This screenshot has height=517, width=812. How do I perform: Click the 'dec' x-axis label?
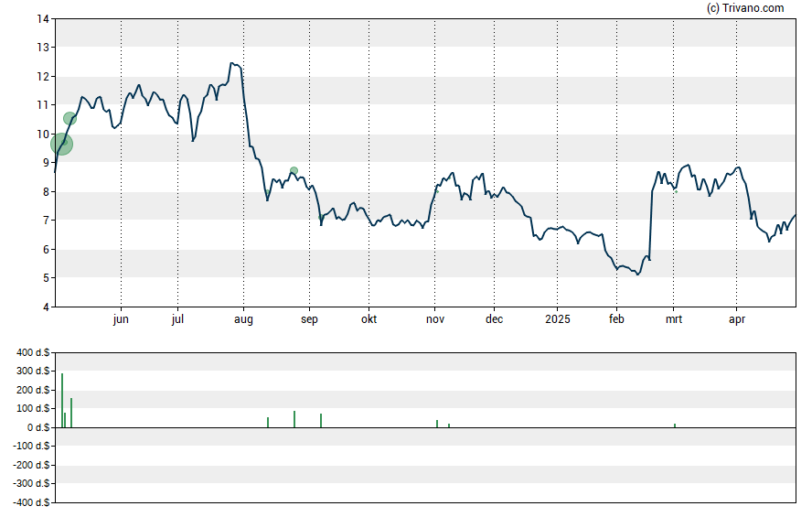pos(494,318)
